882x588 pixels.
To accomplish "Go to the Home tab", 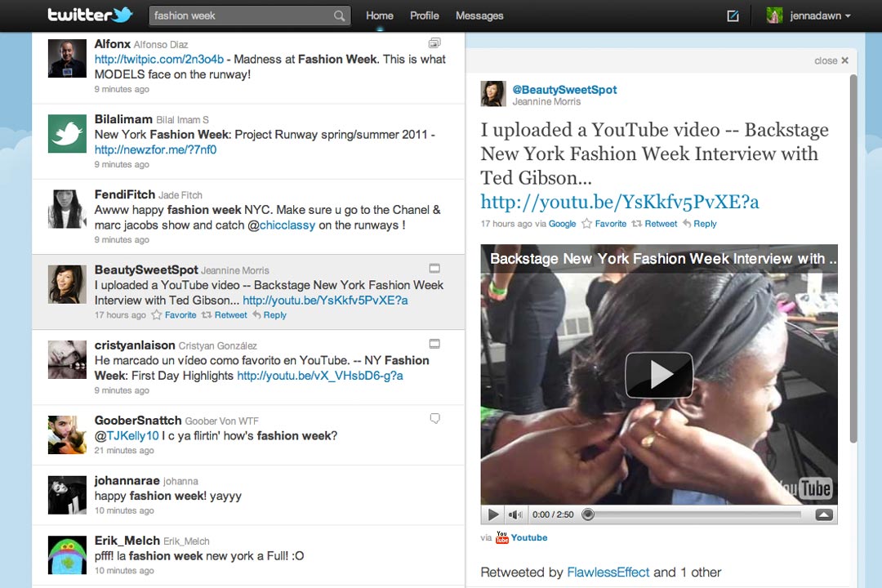I will tap(380, 16).
